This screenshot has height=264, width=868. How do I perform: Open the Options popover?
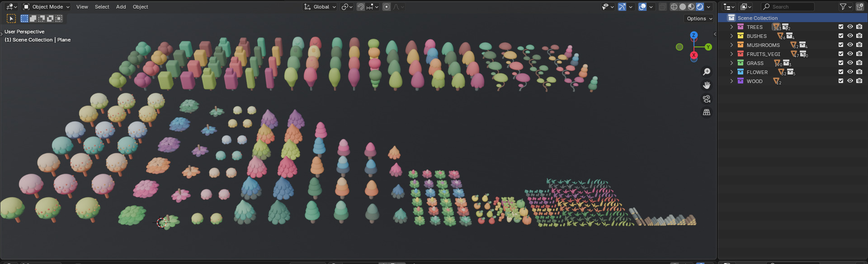699,19
